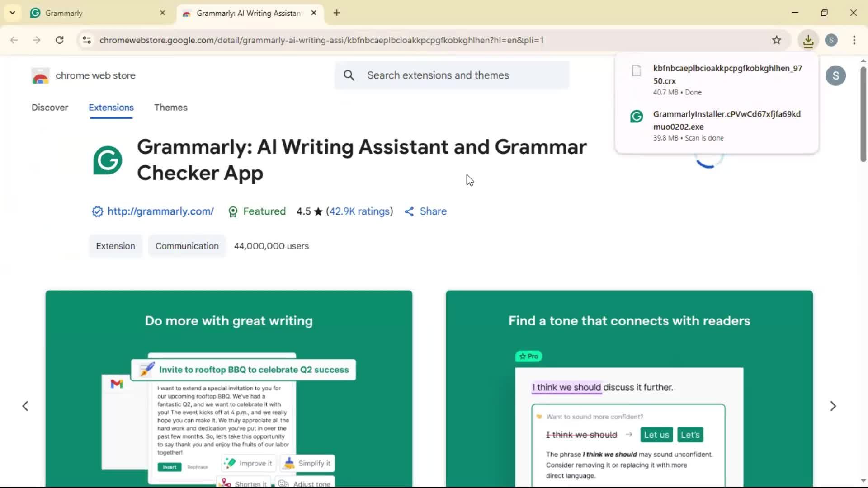The image size is (868, 488).
Task: Click the page vertical scrollbar thumb
Action: coord(863,113)
